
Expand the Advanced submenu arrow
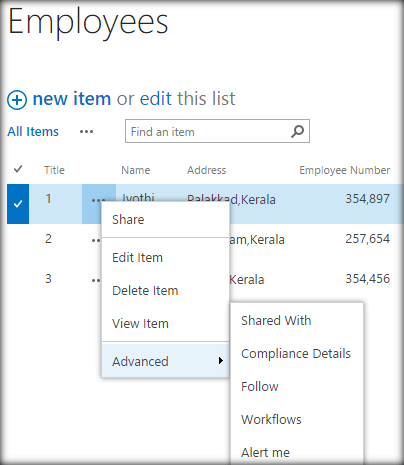pos(220,360)
